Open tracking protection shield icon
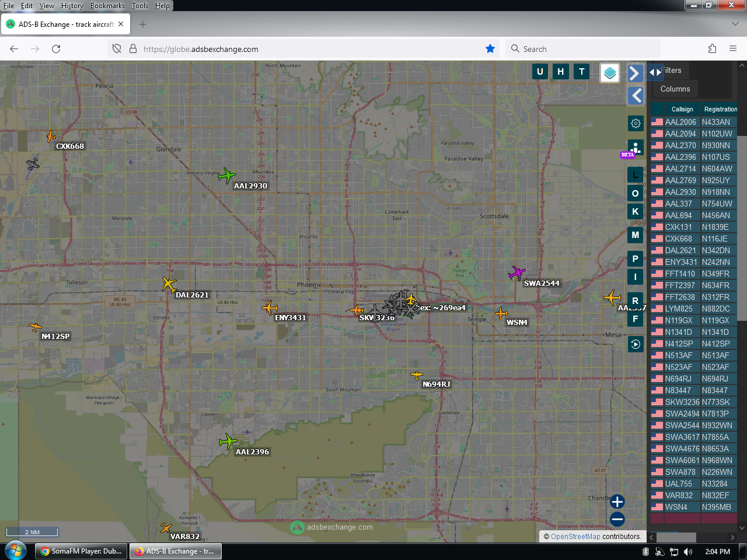 tap(117, 49)
